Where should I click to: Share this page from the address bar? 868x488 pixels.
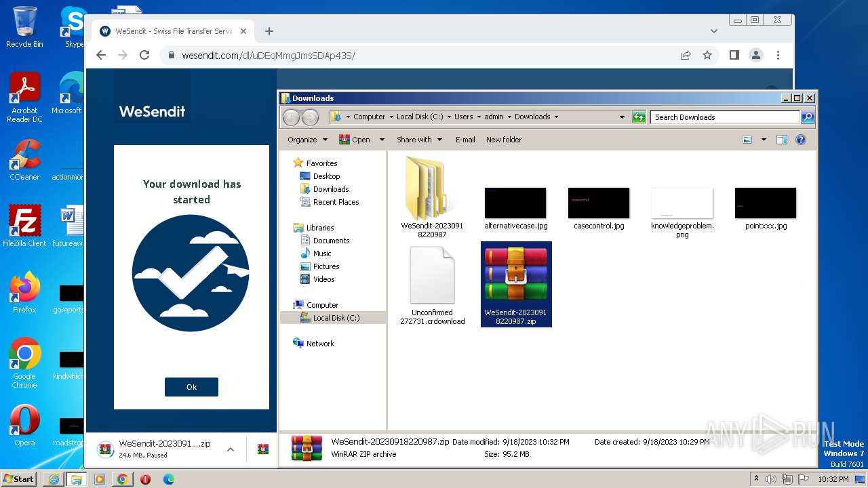pos(686,55)
